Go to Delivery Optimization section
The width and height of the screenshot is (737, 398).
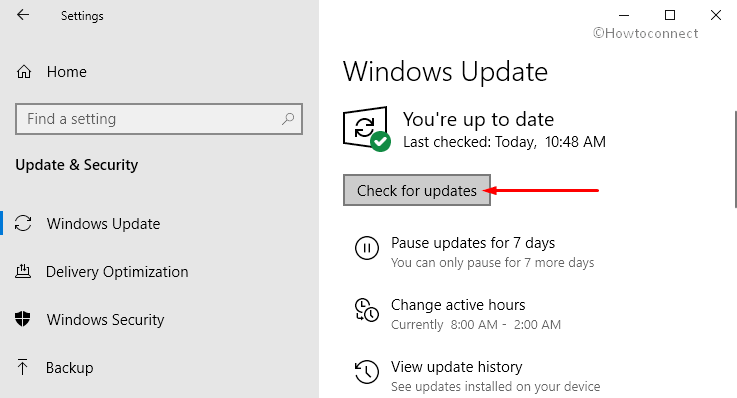click(x=117, y=272)
